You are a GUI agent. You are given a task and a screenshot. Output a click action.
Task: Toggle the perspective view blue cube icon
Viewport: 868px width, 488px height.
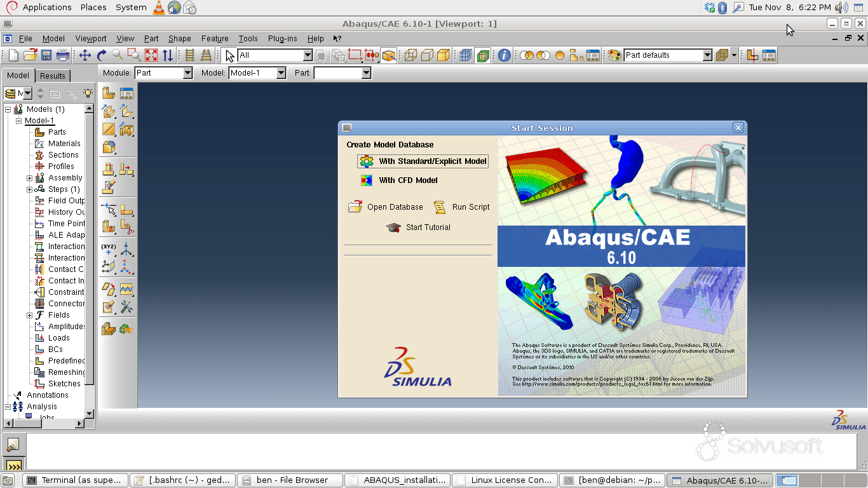coord(466,55)
